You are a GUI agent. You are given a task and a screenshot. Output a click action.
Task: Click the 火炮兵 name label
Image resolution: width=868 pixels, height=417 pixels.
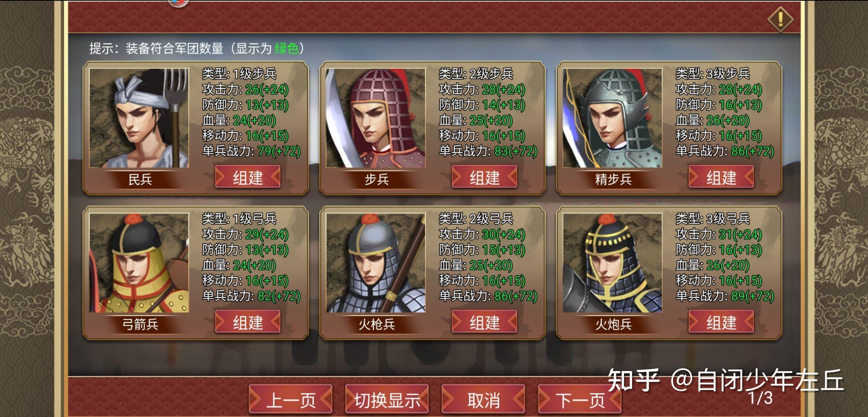click(x=613, y=324)
